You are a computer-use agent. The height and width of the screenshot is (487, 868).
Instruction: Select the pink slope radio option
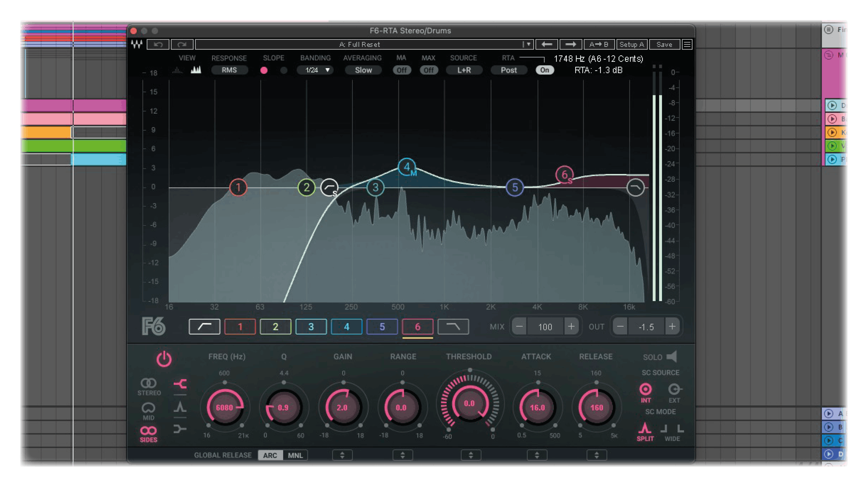(x=264, y=70)
